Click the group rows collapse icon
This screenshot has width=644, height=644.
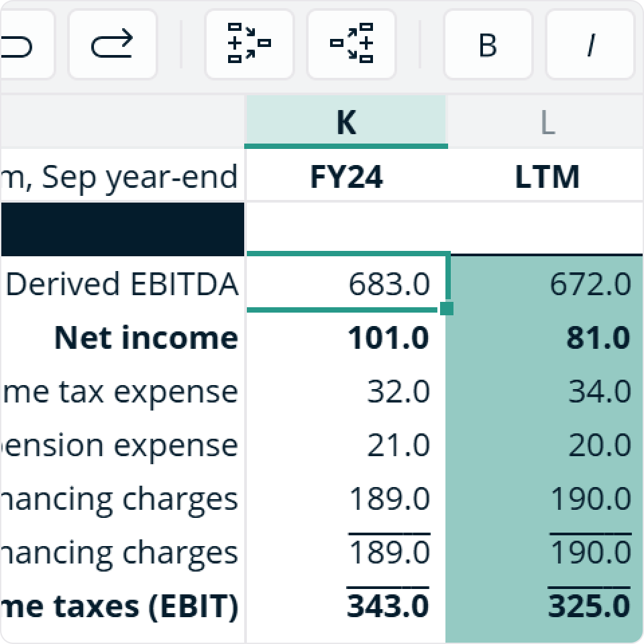click(x=250, y=44)
